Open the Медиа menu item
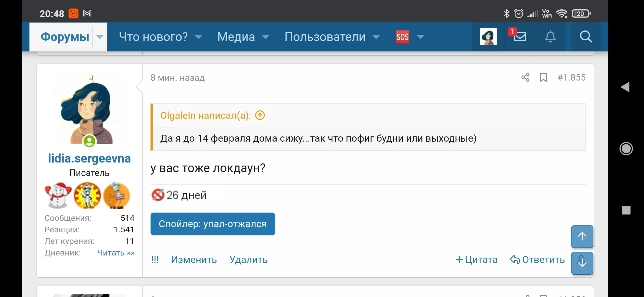Viewport: 644px width, 297px height. click(236, 37)
